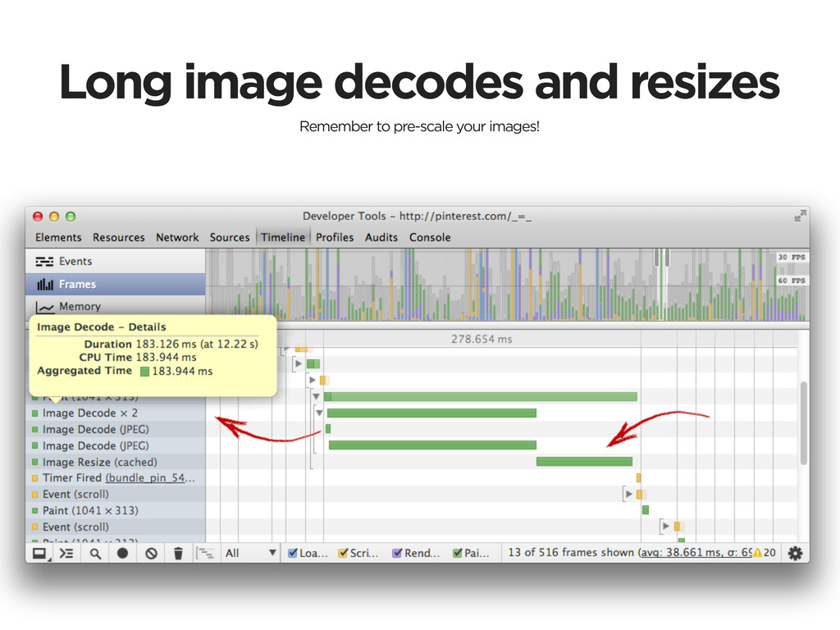Image resolution: width=840 pixels, height=630 pixels.
Task: Uncheck the Loading filter checkbox
Action: click(x=291, y=554)
